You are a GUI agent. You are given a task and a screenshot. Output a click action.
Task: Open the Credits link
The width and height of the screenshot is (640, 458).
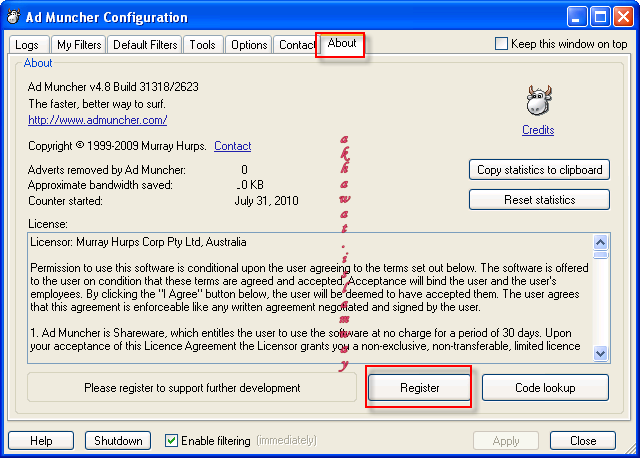538,130
